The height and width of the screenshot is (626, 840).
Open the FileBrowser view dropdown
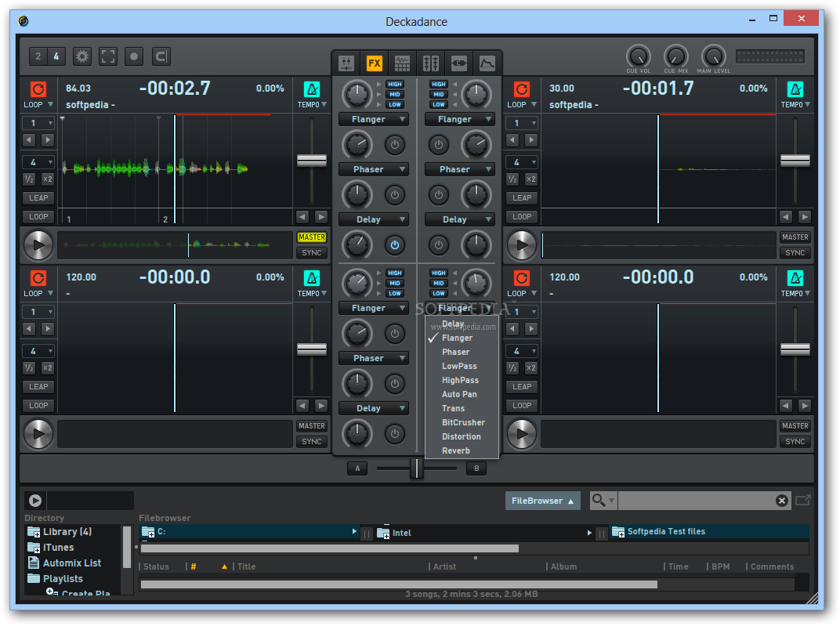[x=543, y=501]
